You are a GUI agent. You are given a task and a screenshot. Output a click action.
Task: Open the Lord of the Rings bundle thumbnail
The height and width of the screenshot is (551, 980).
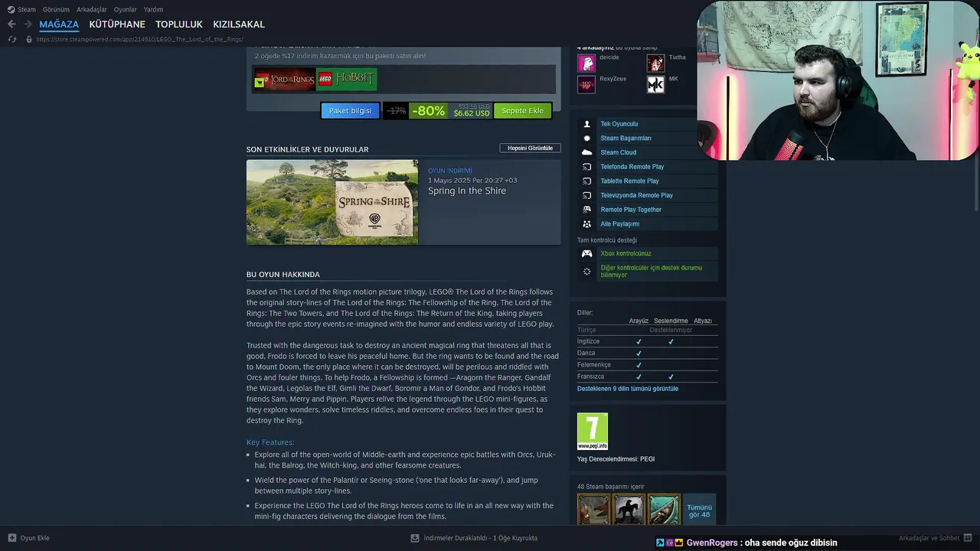(285, 79)
